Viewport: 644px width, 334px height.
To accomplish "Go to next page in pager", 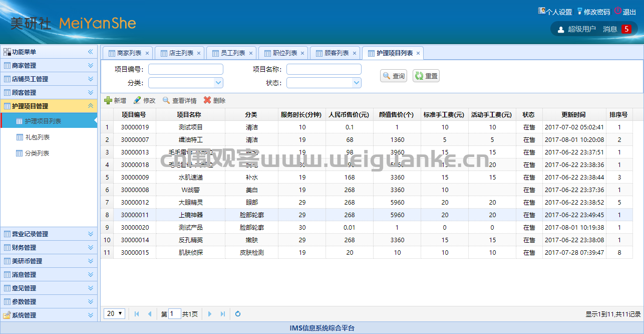I will (210, 314).
